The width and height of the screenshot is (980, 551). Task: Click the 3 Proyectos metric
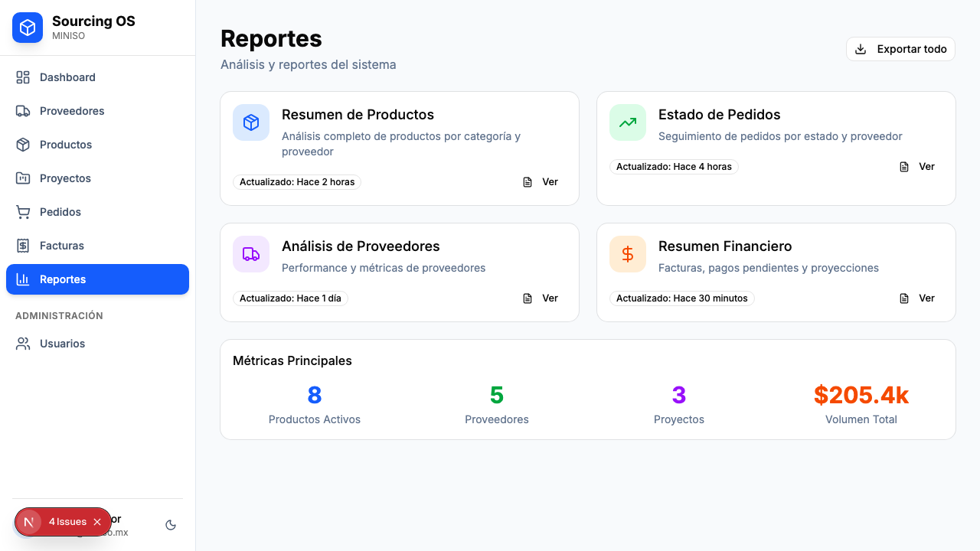click(x=679, y=404)
